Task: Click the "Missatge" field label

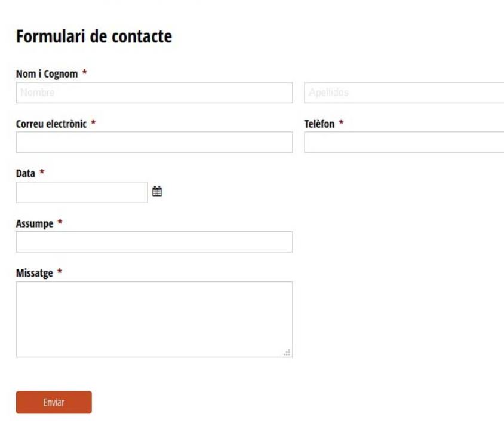Action: click(35, 273)
